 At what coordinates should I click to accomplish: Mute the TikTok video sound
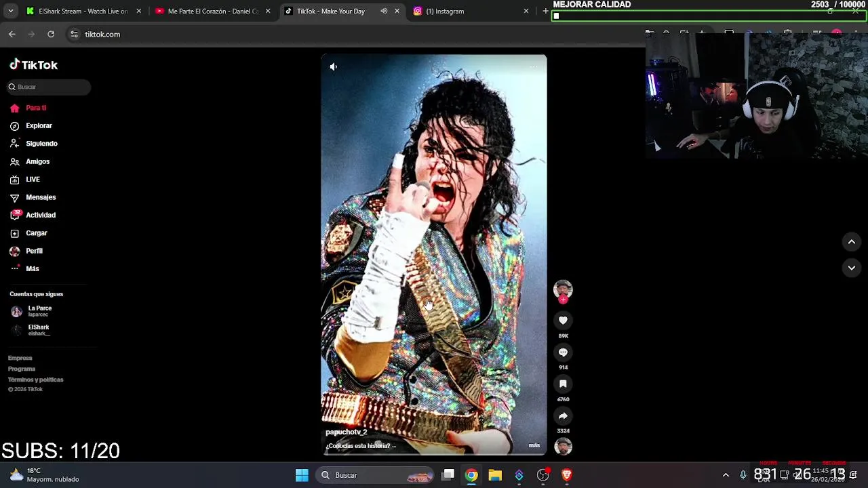tap(333, 66)
